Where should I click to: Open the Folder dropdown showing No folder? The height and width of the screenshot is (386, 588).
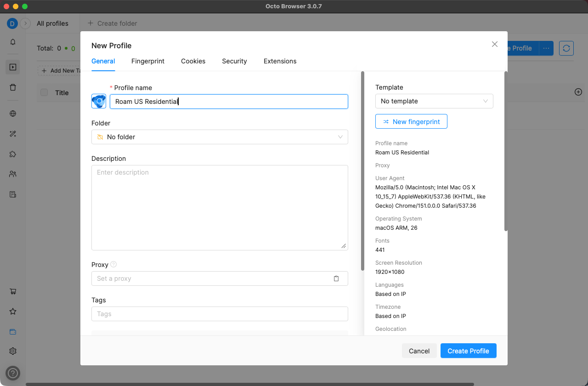(220, 137)
